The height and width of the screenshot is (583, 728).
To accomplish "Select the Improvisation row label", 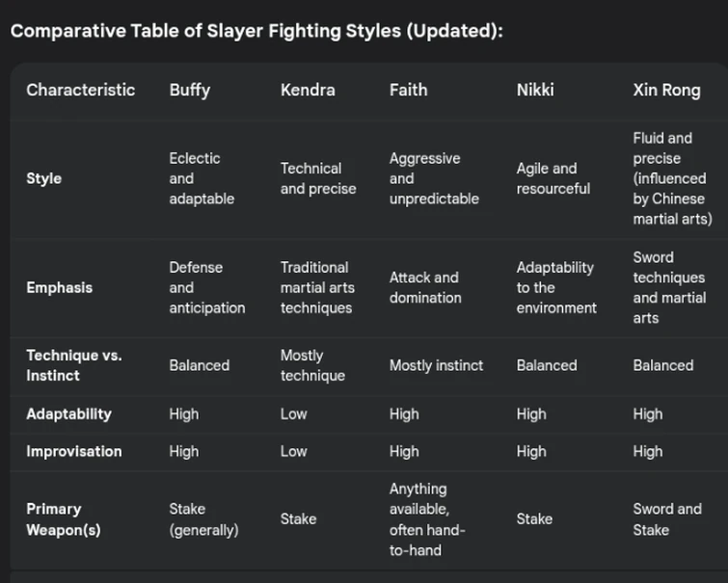I will click(x=73, y=451).
